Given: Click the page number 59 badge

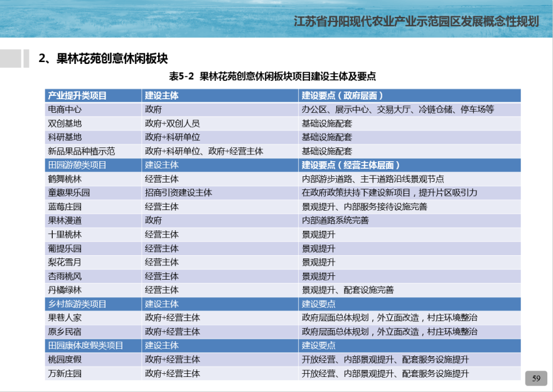Looking at the screenshot, I should point(536,378).
